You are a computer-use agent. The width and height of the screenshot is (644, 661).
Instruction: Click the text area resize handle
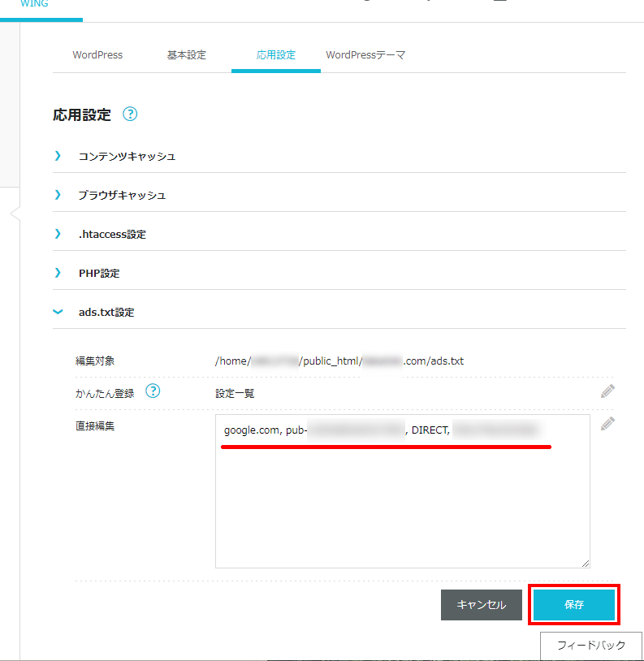[585, 563]
